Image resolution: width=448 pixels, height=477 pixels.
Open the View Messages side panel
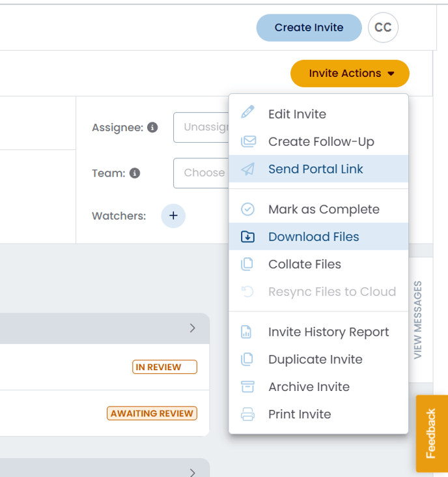(418, 319)
